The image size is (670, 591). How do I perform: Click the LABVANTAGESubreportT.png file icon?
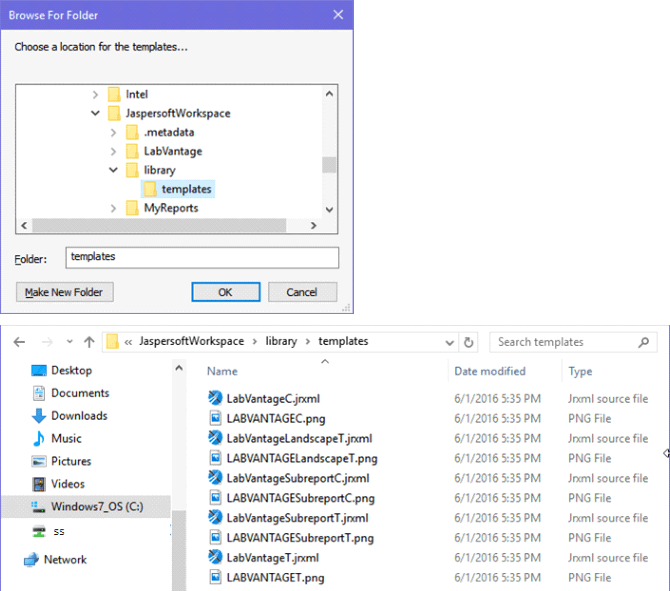216,537
